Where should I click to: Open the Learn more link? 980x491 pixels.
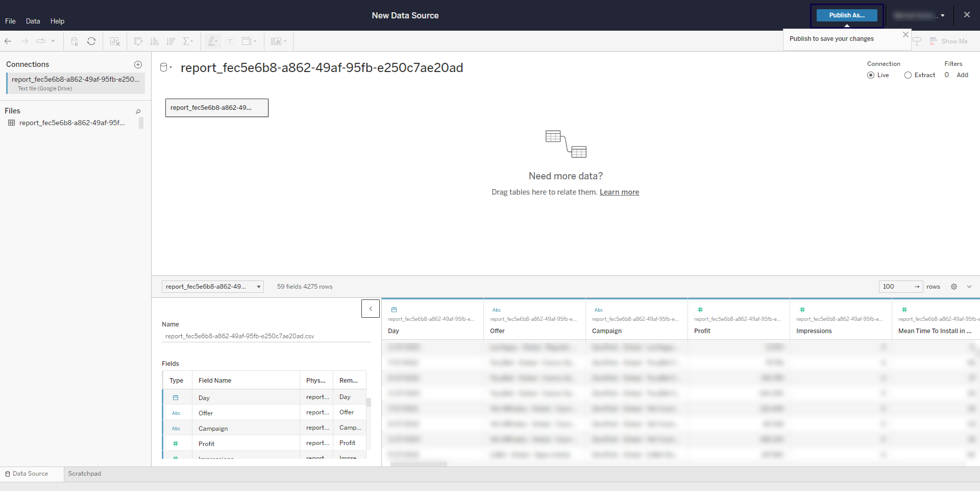coord(619,192)
